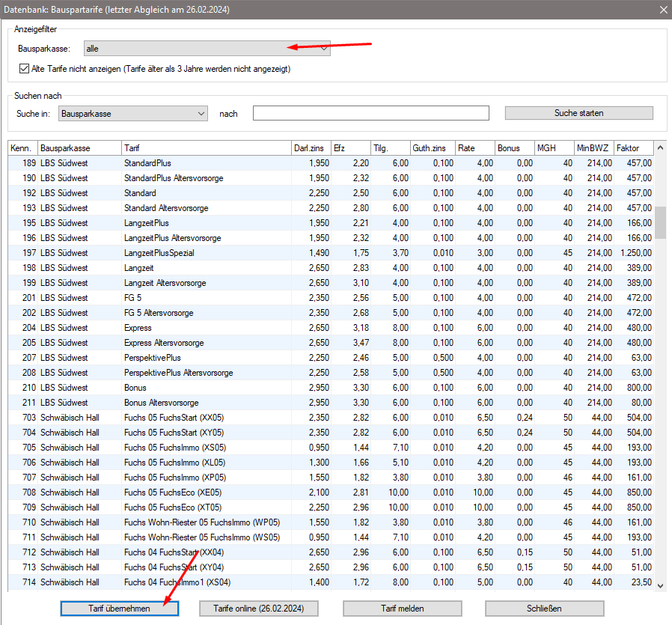This screenshot has height=625, width=672.
Task: Sort by the "Darl.zins" column header
Action: point(311,148)
